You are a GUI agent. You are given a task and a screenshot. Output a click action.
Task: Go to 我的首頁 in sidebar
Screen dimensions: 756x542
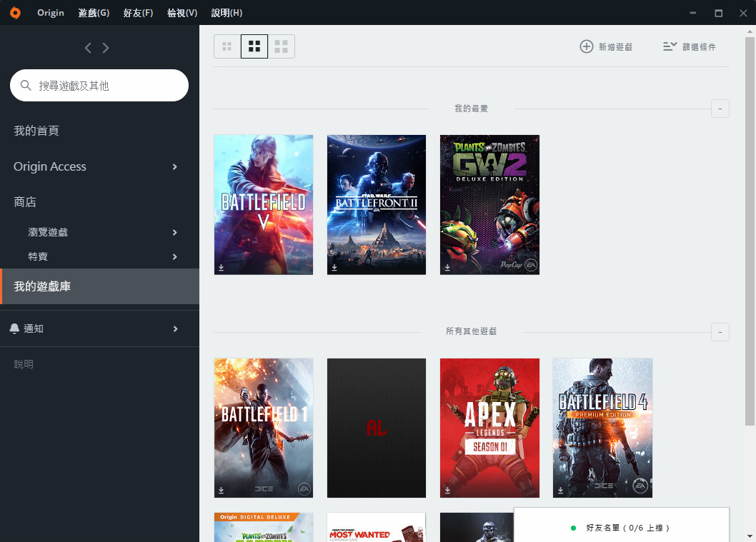pyautogui.click(x=36, y=131)
